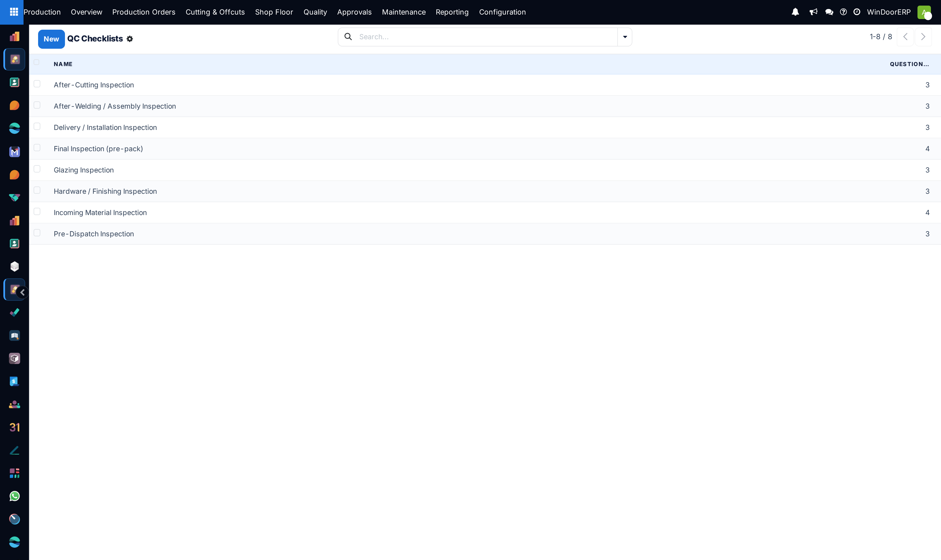Open the WinDoorERP company switcher

(889, 12)
